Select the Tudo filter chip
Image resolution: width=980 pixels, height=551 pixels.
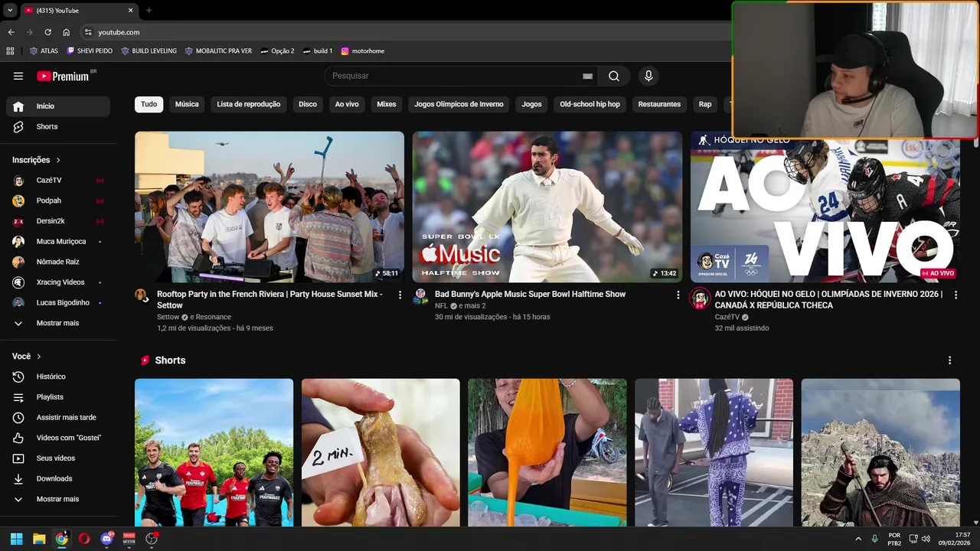tap(149, 104)
